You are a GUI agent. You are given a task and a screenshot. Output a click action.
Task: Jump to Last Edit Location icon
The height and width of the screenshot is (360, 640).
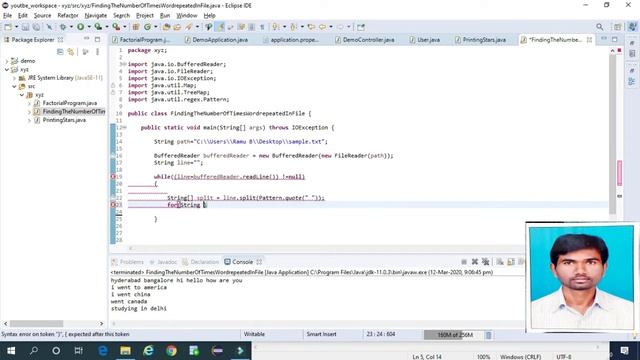(311, 27)
